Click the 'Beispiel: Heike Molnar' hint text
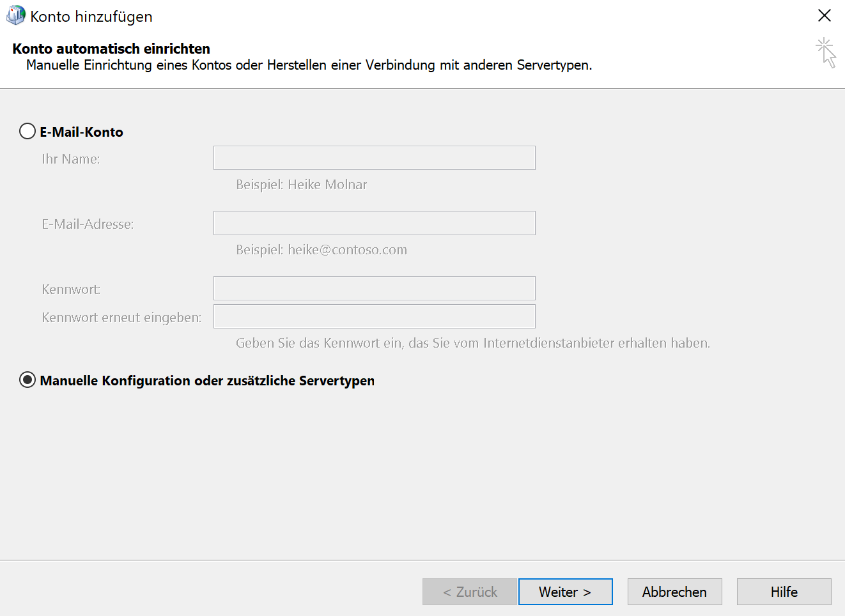 (x=302, y=185)
